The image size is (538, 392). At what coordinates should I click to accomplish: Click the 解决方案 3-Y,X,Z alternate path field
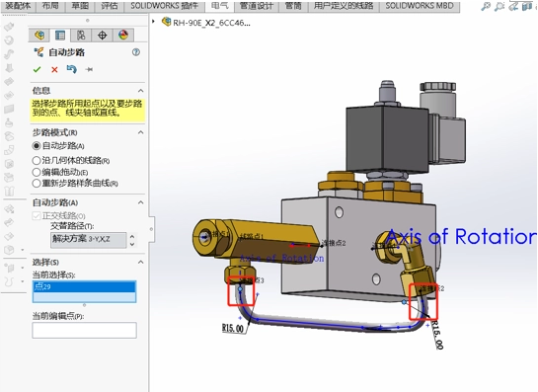(x=89, y=240)
